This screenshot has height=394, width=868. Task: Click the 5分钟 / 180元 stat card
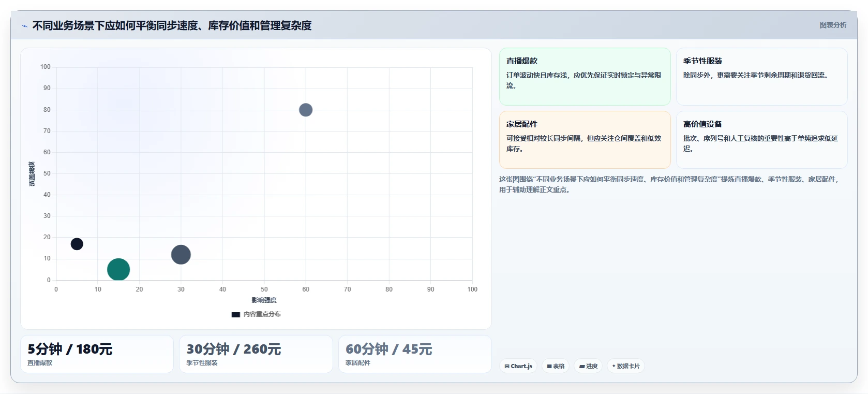tap(97, 354)
